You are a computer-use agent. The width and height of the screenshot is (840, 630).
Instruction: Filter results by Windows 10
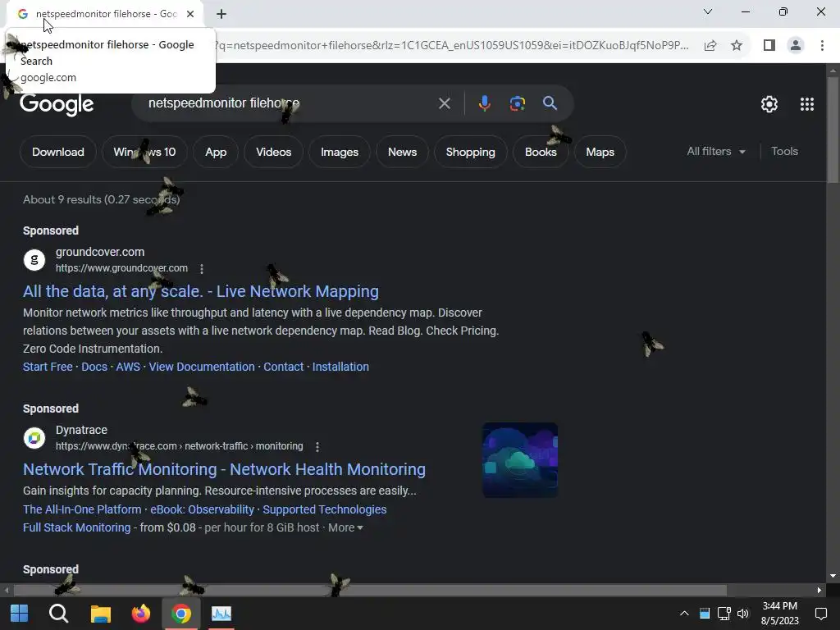[x=144, y=152]
